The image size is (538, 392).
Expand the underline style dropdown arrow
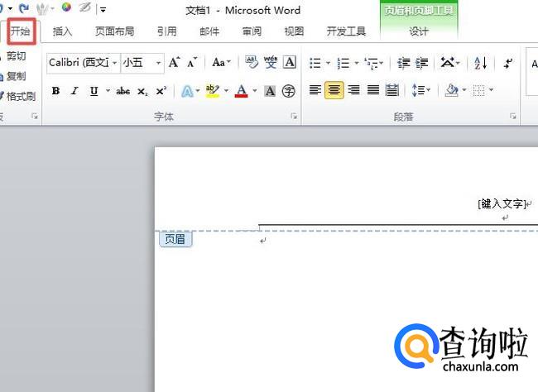[x=108, y=91]
